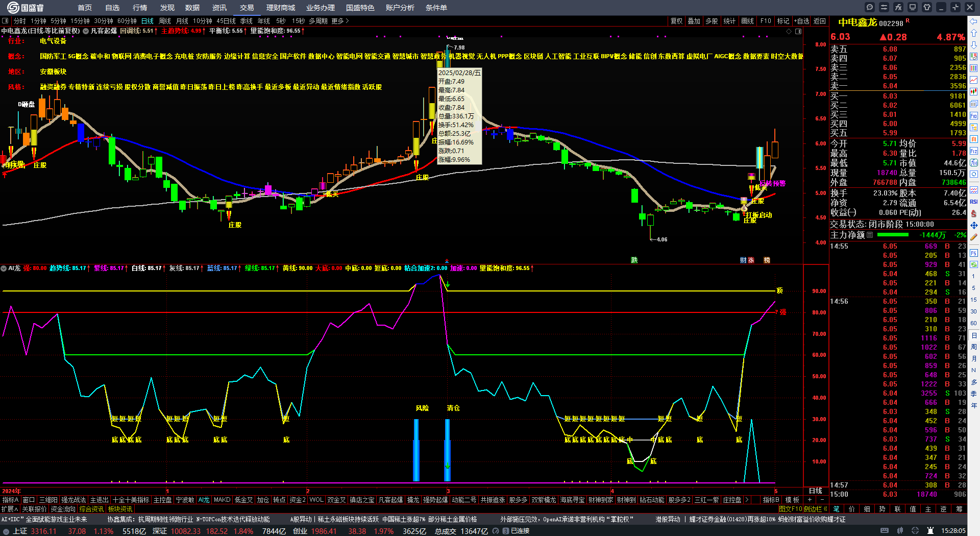
Task: Switch to MAKD indicator tab
Action: [x=222, y=500]
